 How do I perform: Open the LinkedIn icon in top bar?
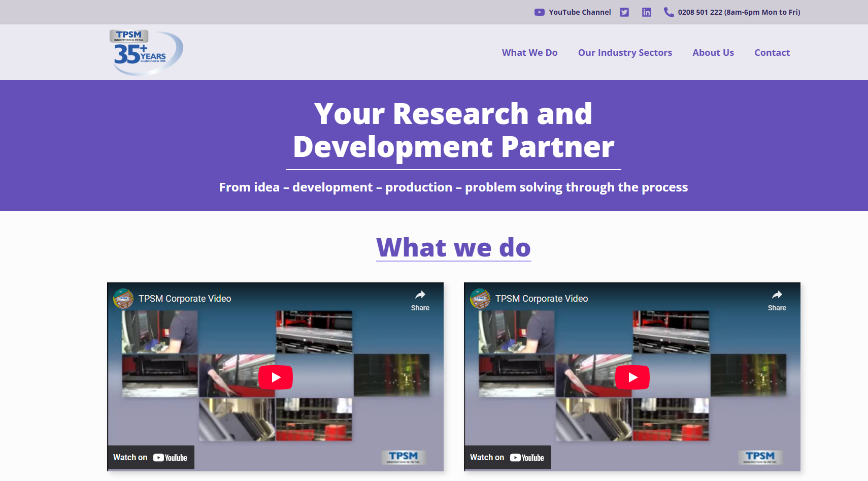click(x=646, y=12)
